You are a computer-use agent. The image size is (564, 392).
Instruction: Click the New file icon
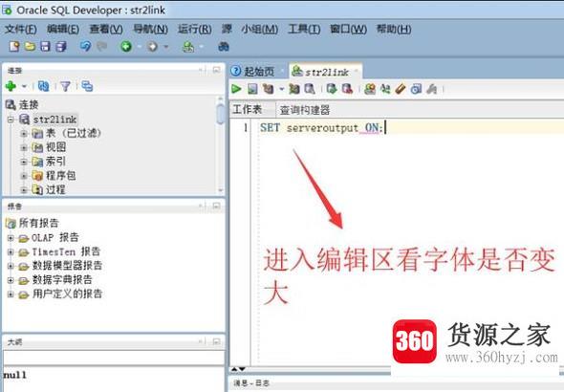[x=14, y=47]
